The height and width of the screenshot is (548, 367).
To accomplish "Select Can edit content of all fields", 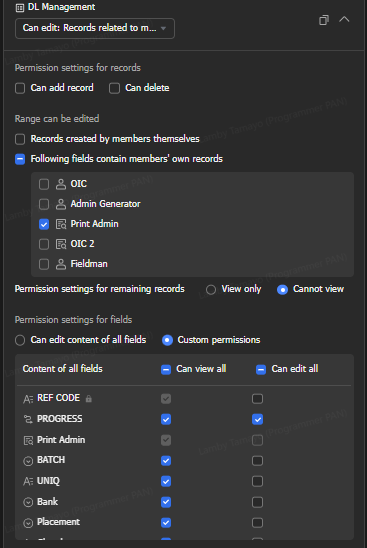I will click(20, 340).
